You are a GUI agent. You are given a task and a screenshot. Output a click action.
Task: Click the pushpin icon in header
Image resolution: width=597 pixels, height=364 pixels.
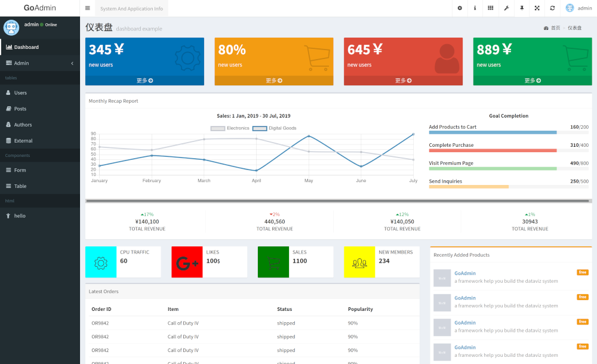point(522,8)
